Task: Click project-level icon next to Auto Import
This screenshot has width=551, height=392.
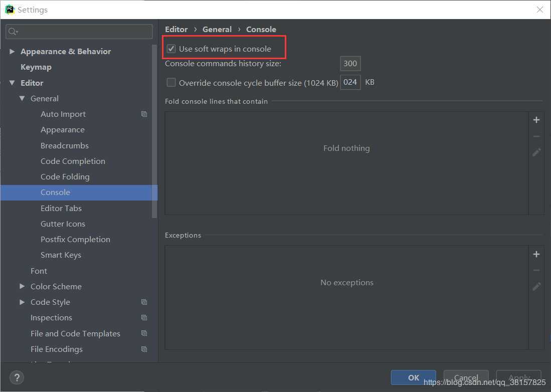Action: pyautogui.click(x=144, y=114)
